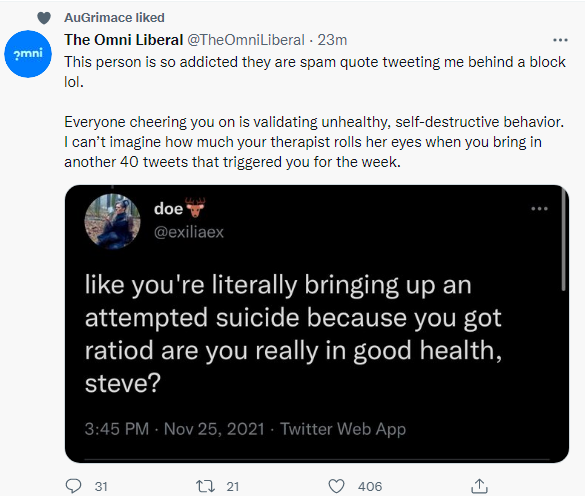The image size is (585, 496).
Task: Click The Omni Liberal blue avatar
Action: coord(28,54)
